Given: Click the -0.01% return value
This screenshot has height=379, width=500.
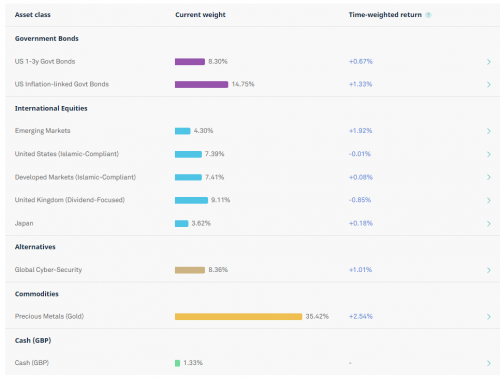Looking at the screenshot, I should coord(360,154).
